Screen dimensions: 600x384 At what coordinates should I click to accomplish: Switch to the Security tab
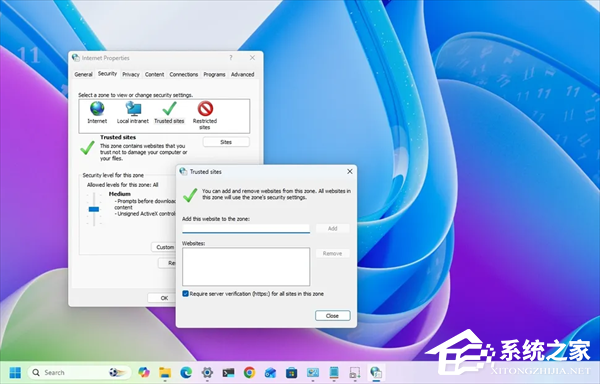(107, 73)
